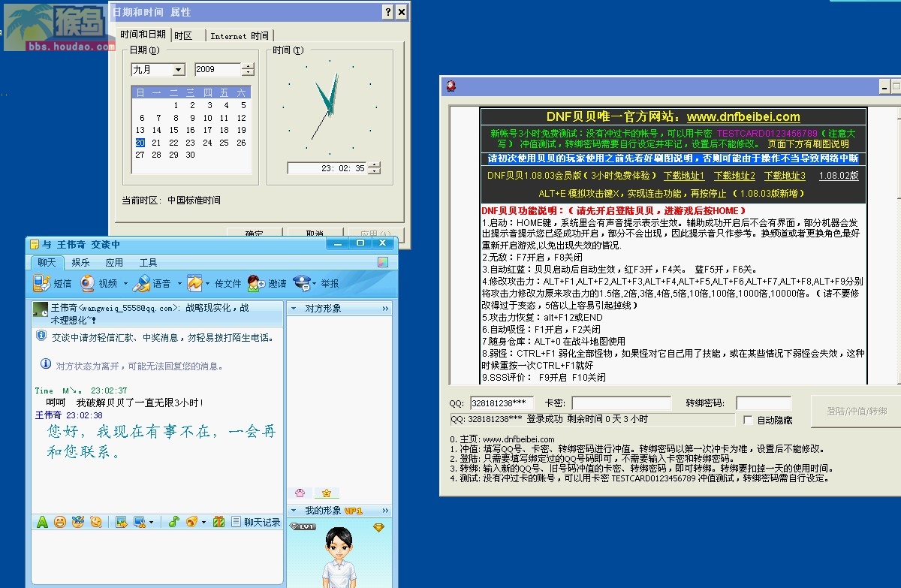Click the chat message input area
Screen dimensions: 901x588
click(157, 557)
